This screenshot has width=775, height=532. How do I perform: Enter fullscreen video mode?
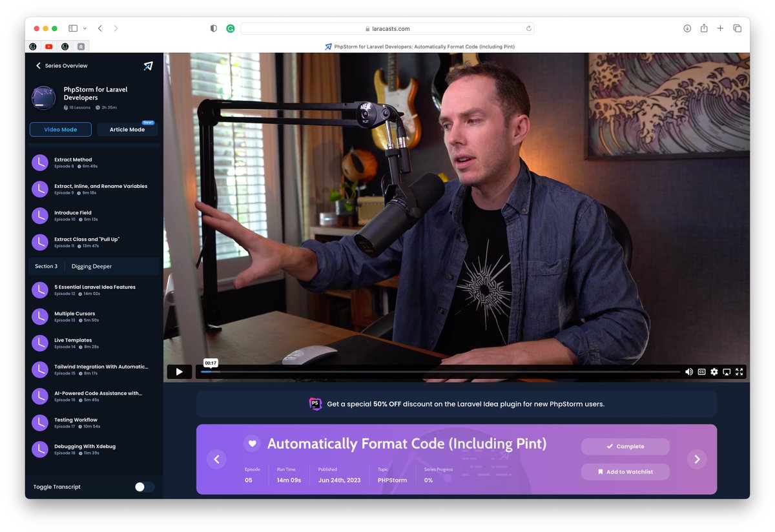coord(739,372)
